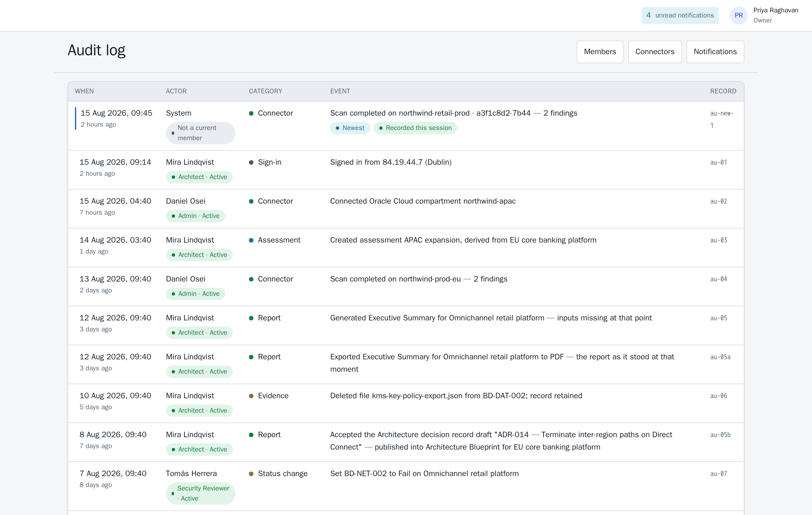Screen dimensions: 812x515
Task: Click the Set BD-NET-002 to Fail event
Action: click(x=424, y=474)
